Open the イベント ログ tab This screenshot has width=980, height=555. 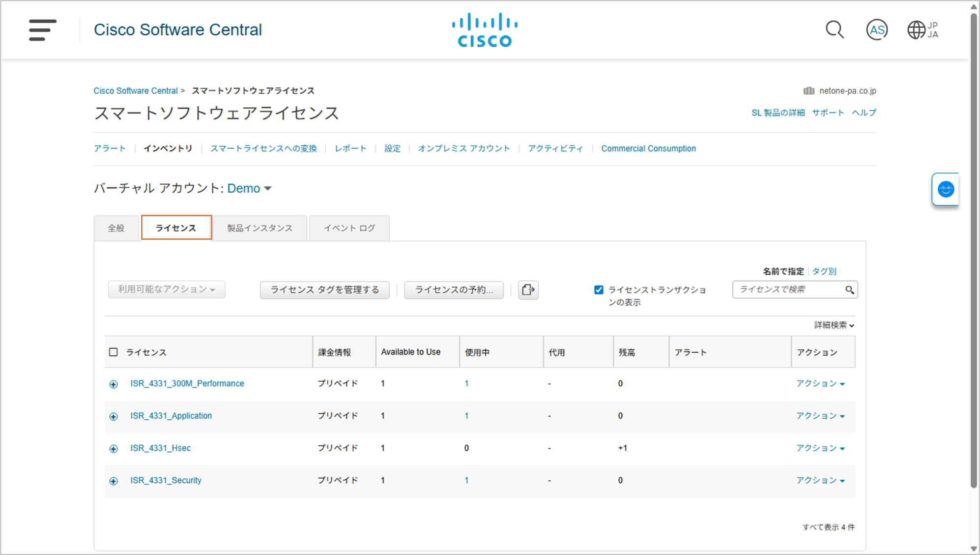click(x=349, y=228)
